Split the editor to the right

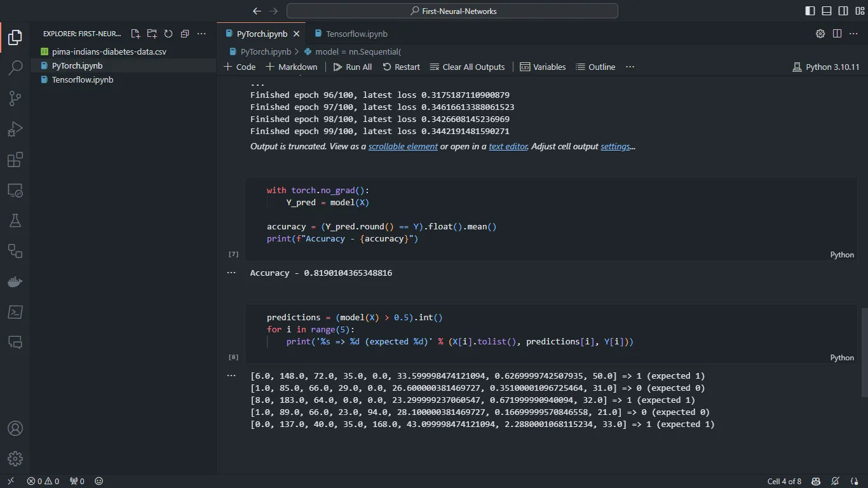click(x=837, y=34)
